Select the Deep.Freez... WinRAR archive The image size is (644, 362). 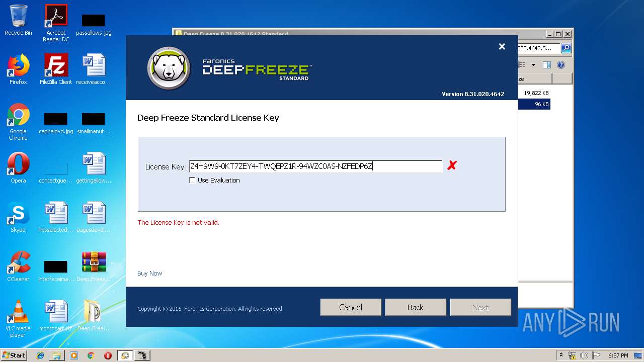[x=94, y=266]
